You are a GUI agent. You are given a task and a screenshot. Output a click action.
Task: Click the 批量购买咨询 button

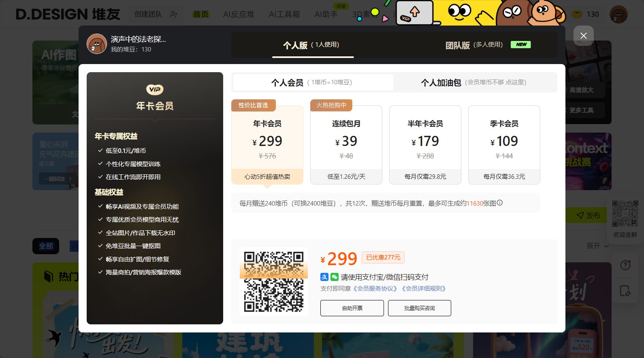click(420, 308)
